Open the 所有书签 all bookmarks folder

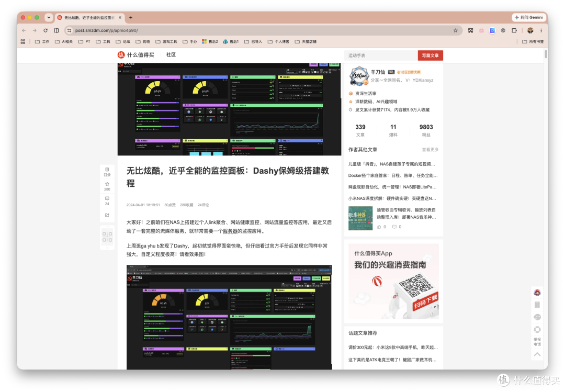point(533,42)
